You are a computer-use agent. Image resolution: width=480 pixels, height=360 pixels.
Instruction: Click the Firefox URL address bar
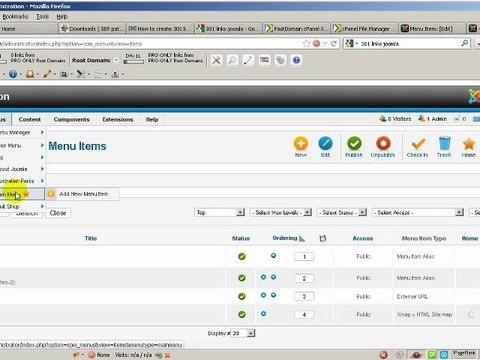coord(150,44)
